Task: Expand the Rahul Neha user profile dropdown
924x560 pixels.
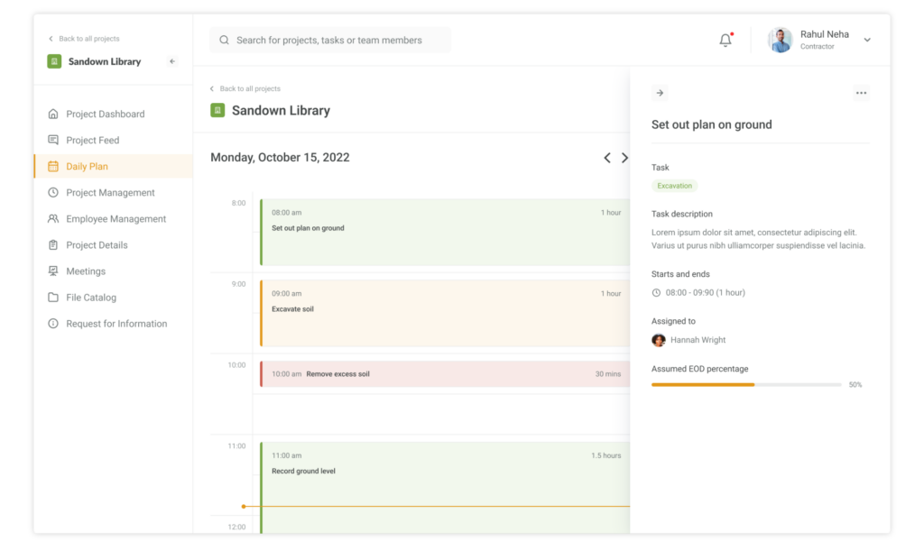Action: click(x=866, y=40)
